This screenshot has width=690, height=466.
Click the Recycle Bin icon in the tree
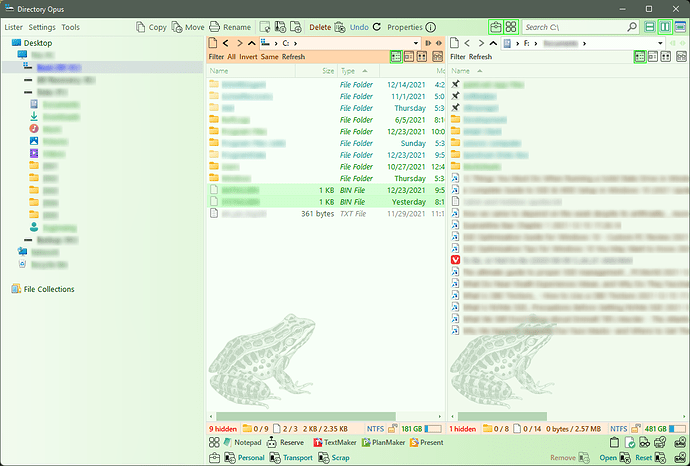click(x=22, y=264)
